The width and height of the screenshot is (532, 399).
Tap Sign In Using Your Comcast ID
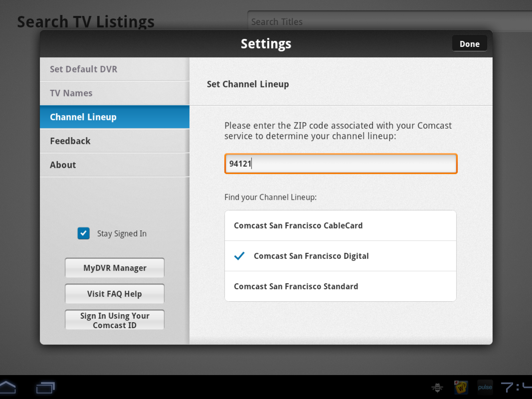coord(115,320)
